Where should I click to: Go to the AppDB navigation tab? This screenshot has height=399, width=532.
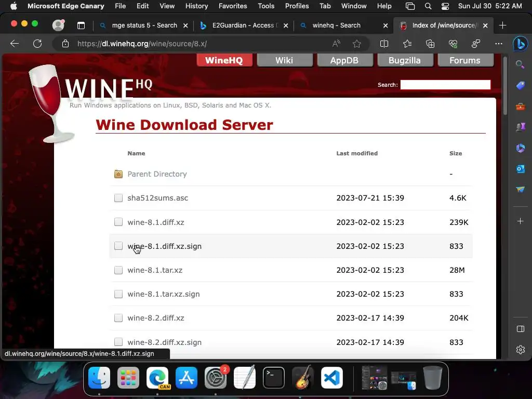[344, 60]
